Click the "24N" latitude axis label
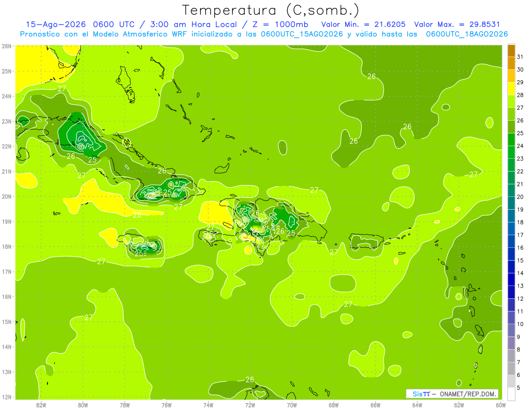The height and width of the screenshot is (411, 532). click(6, 96)
